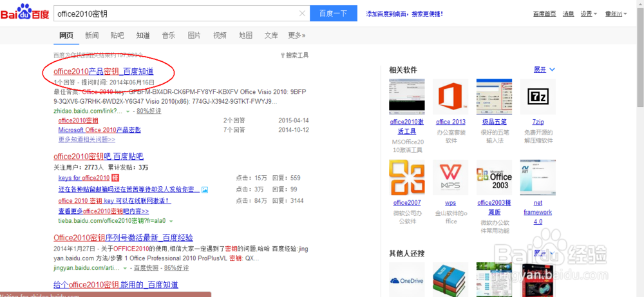Click the 搜索工具 filter icon
The height and width of the screenshot is (297, 644).
click(x=283, y=55)
